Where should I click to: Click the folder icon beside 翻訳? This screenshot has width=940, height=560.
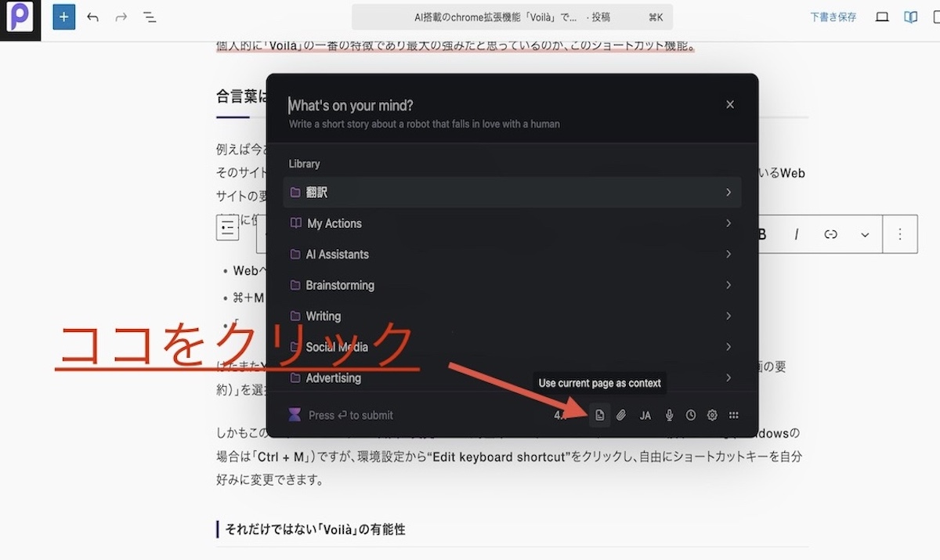[295, 192]
